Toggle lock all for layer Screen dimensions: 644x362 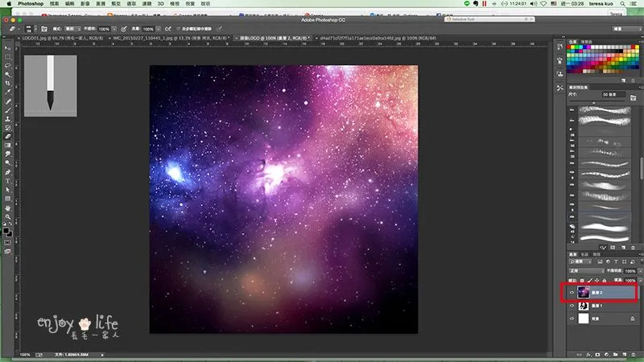[x=605, y=280]
